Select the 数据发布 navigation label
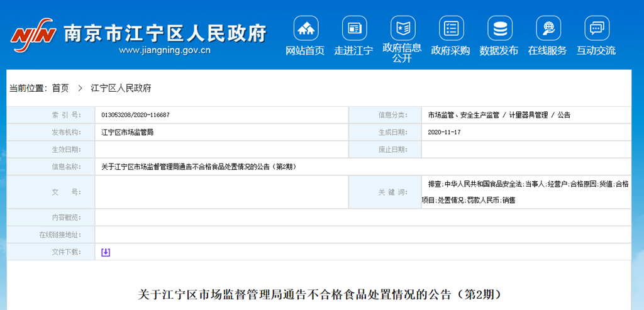 499,51
